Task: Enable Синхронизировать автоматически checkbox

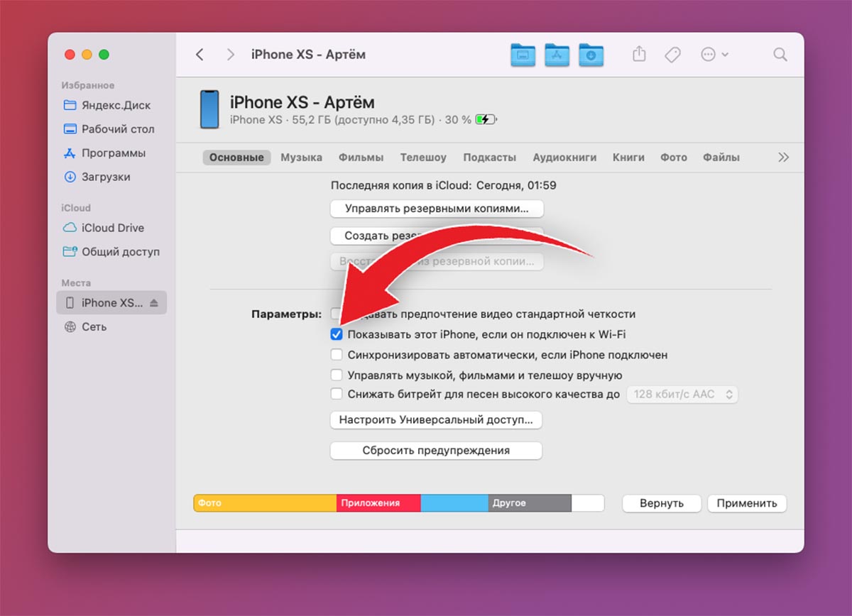Action: point(337,355)
